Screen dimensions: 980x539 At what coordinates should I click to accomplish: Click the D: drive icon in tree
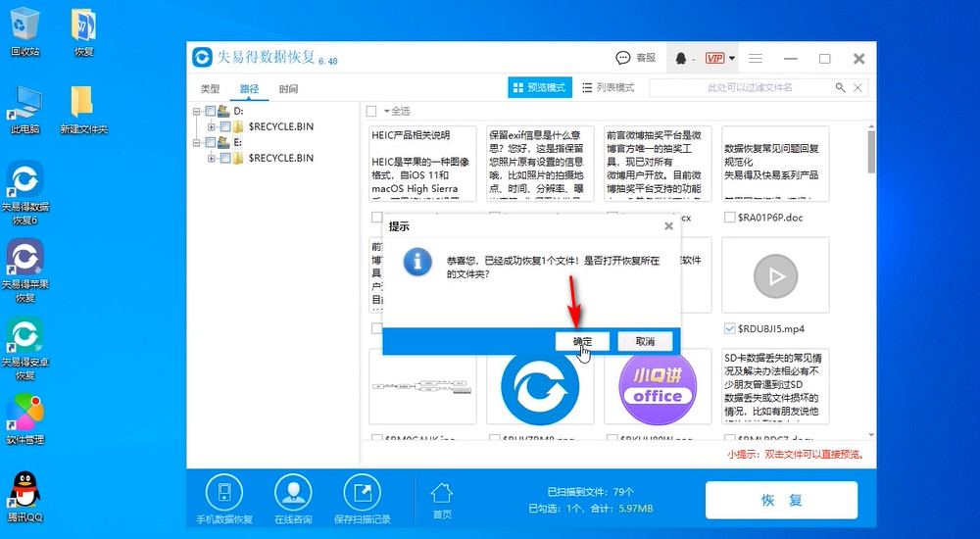pyautogui.click(x=223, y=112)
